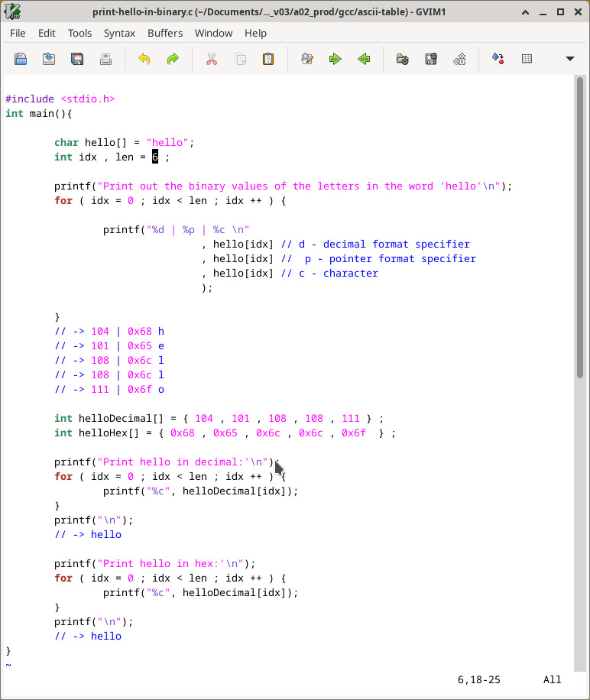
Task: Open the File menu
Action: [18, 33]
